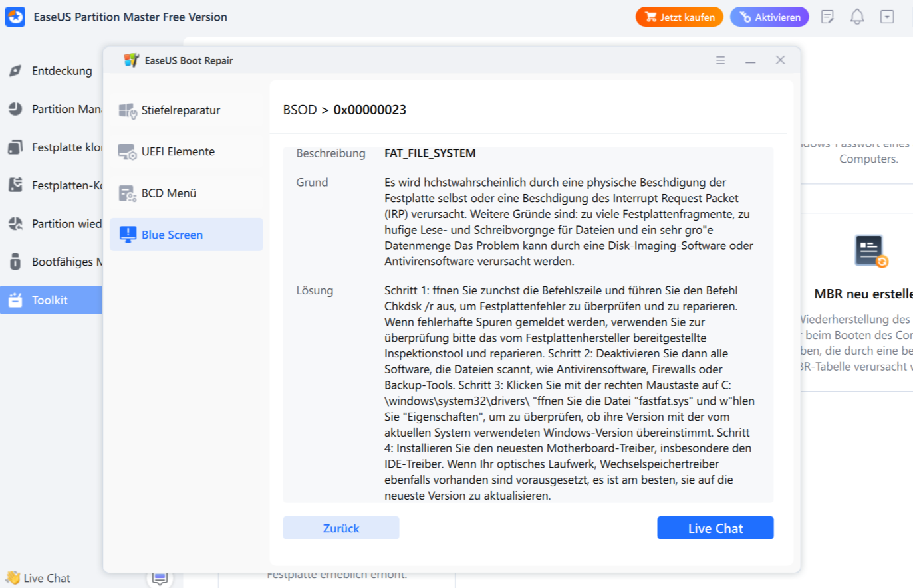Select Toolkit in the sidebar
The width and height of the screenshot is (913, 588).
50,300
